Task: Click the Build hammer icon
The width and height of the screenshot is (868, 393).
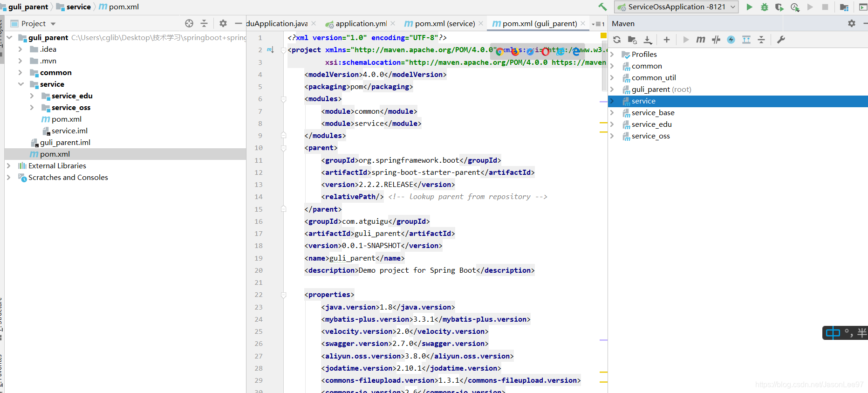Action: (x=602, y=7)
